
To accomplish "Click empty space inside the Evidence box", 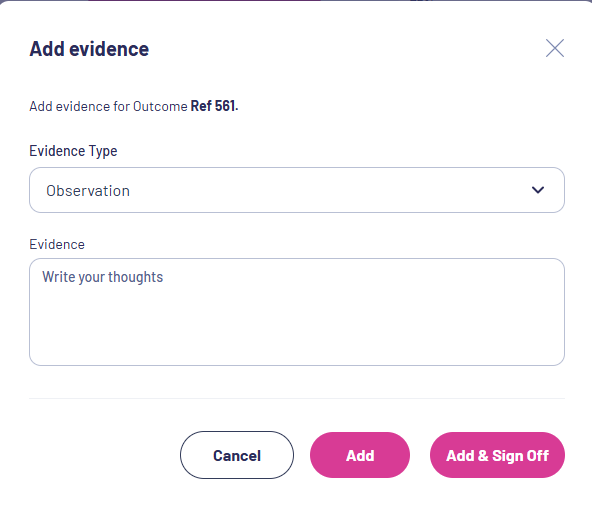I will tap(297, 328).
